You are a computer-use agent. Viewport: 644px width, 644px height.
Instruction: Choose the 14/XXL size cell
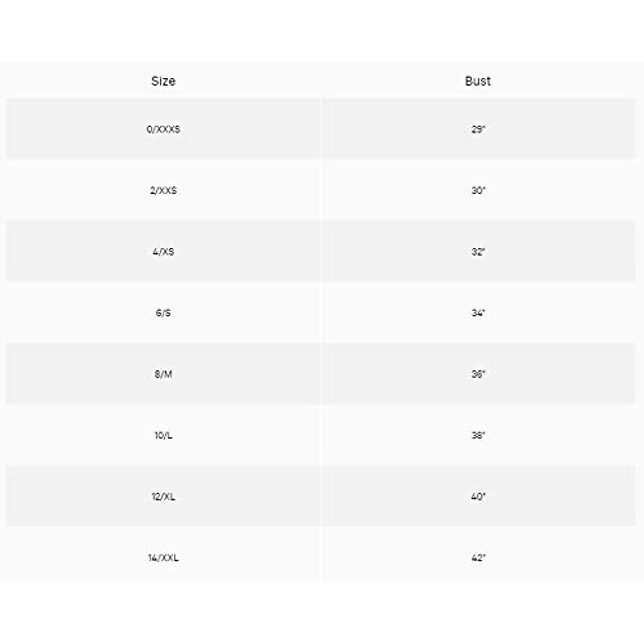tap(163, 558)
